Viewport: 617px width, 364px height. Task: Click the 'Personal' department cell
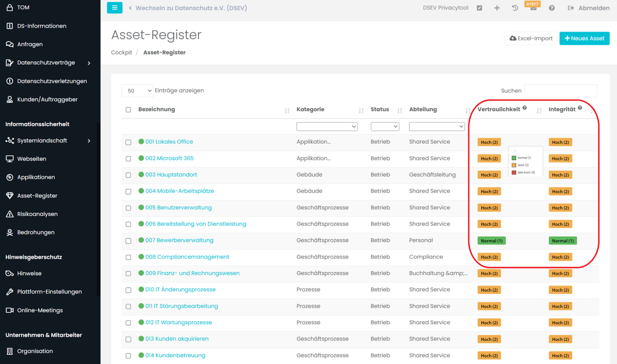click(421, 241)
